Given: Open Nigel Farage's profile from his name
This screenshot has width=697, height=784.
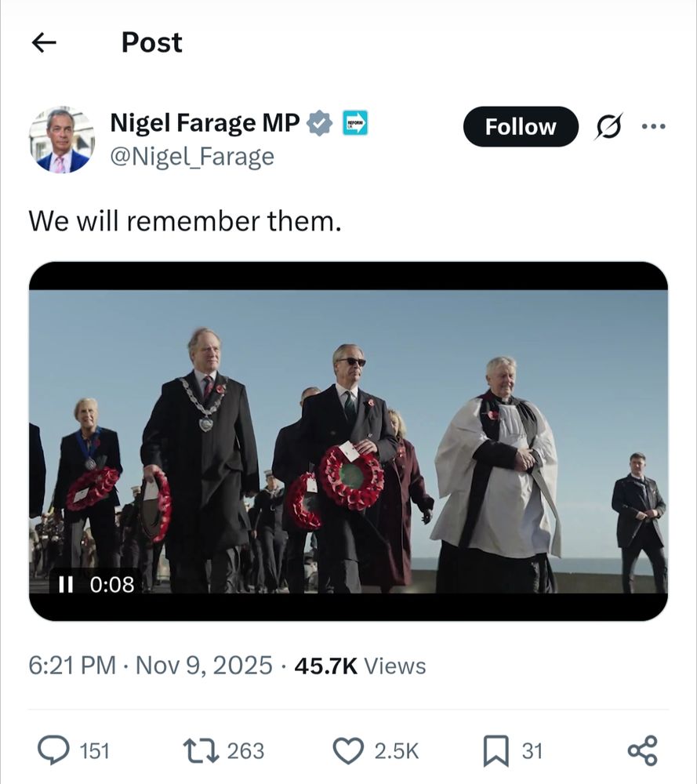Looking at the screenshot, I should [x=204, y=122].
